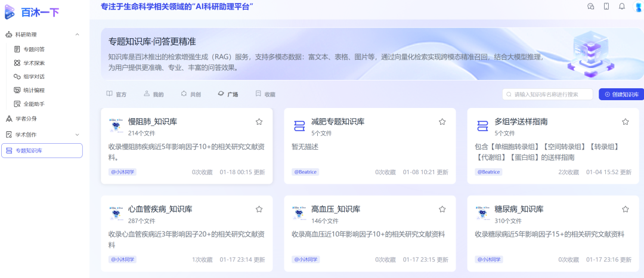Open the 减肥专题知识库 card title
Viewport: 644px width, 278px height.
coord(338,122)
